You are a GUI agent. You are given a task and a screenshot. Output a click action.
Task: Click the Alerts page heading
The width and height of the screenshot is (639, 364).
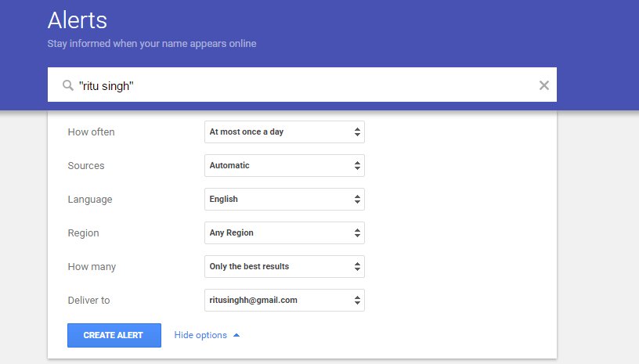point(78,20)
